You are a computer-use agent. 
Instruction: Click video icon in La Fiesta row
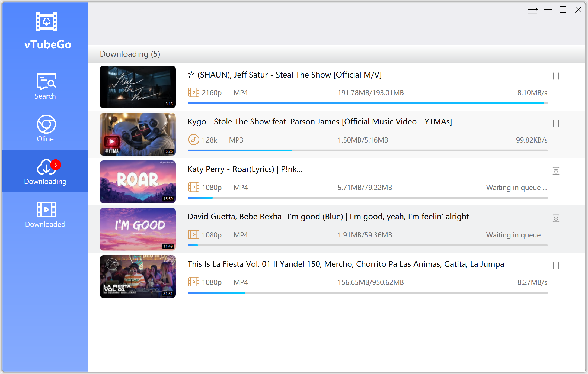[194, 282]
